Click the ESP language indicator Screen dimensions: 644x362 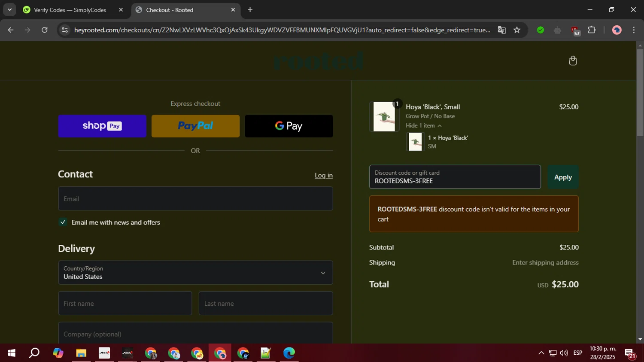click(x=578, y=353)
